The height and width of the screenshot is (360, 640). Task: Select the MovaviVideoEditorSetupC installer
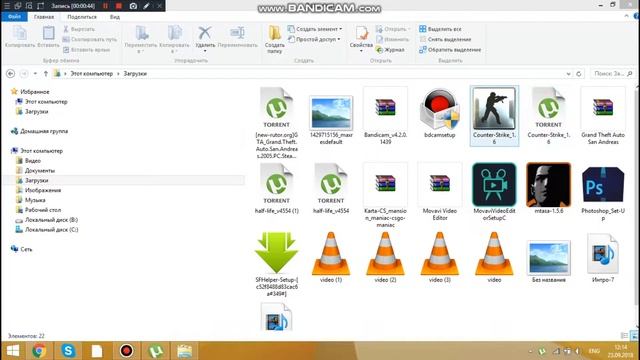pos(494,184)
